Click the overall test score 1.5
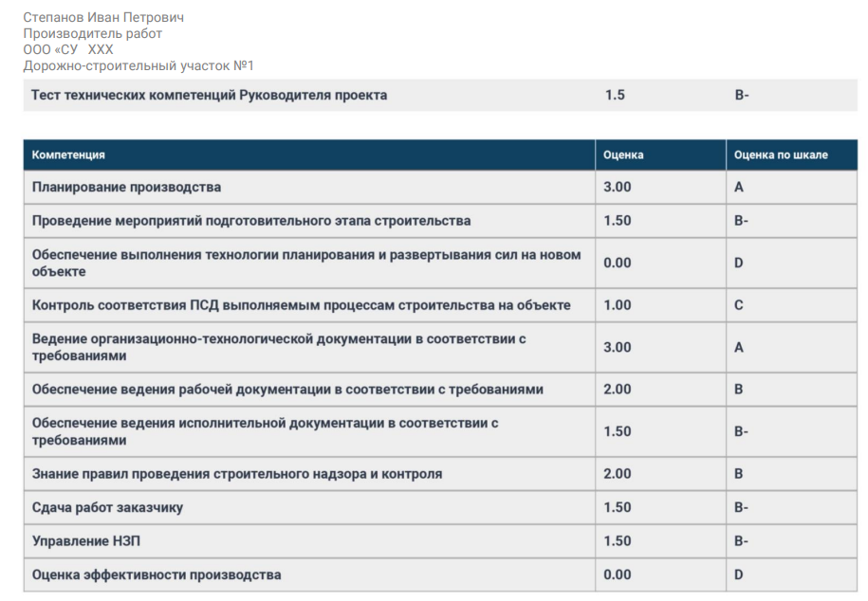Image resolution: width=868 pixels, height=601 pixels. click(615, 95)
